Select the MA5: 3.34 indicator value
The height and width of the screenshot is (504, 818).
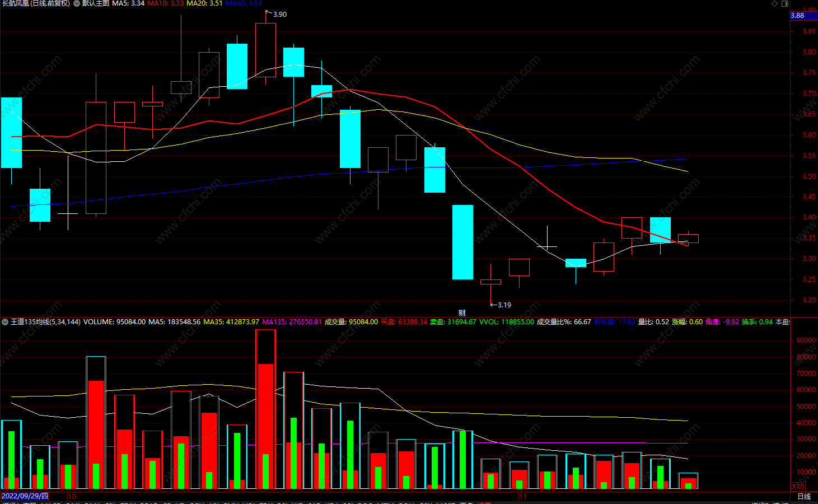(128, 3)
